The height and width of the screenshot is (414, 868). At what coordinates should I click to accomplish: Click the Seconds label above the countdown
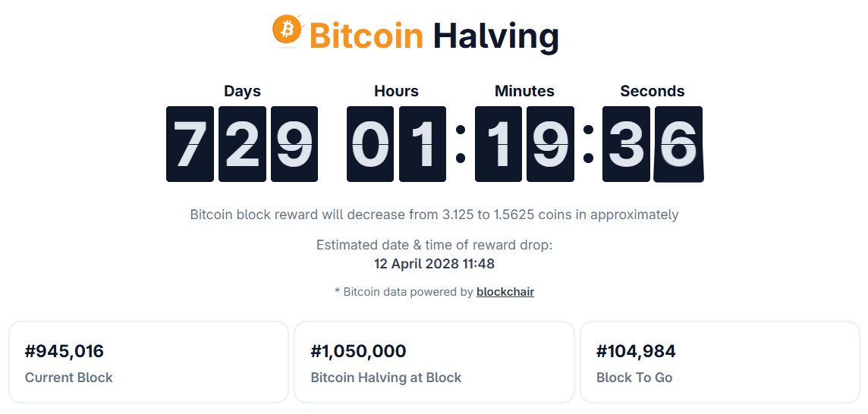tap(653, 91)
